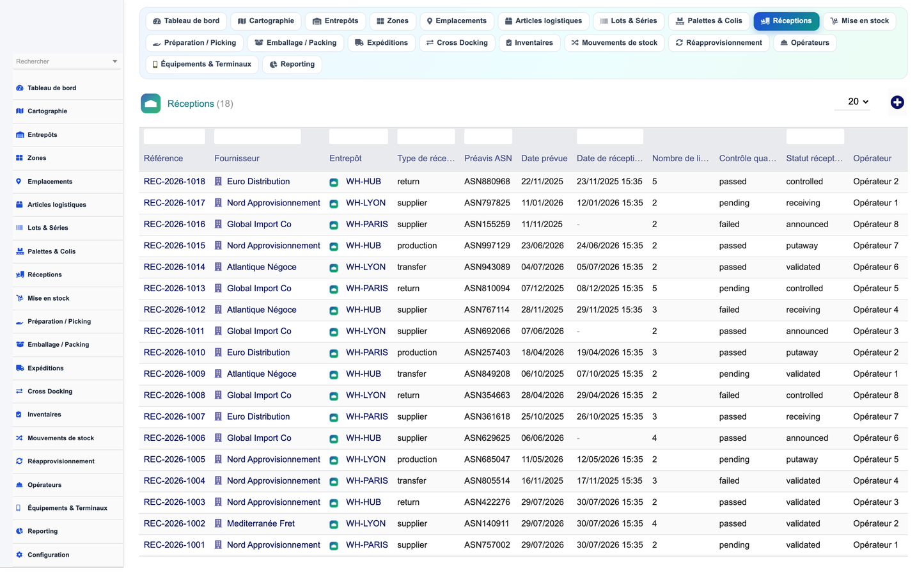Open the page size 20 dropdown

tap(852, 102)
